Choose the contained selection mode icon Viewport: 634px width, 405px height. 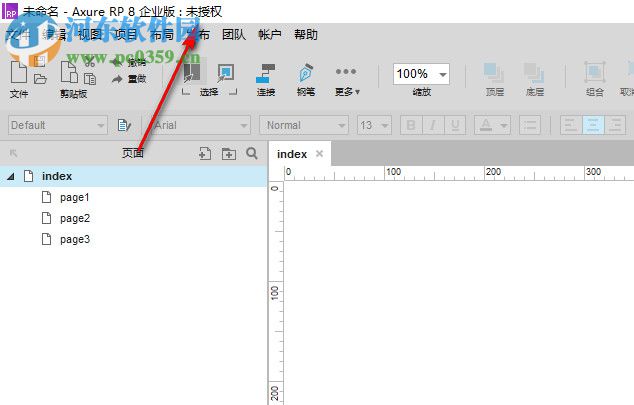pyautogui.click(x=226, y=73)
